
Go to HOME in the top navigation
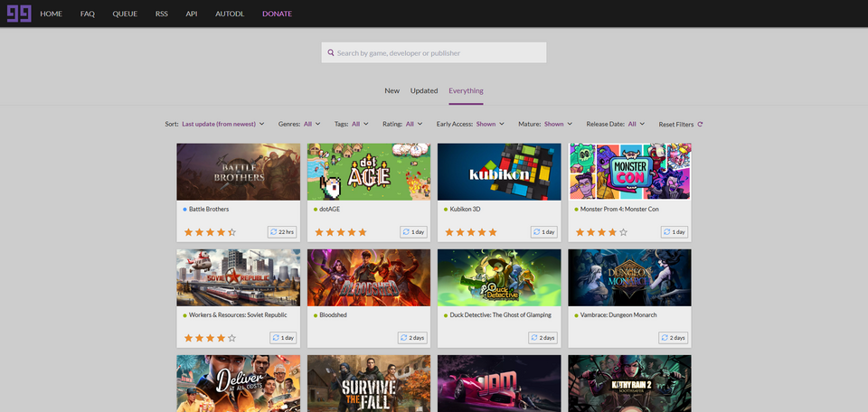click(51, 14)
